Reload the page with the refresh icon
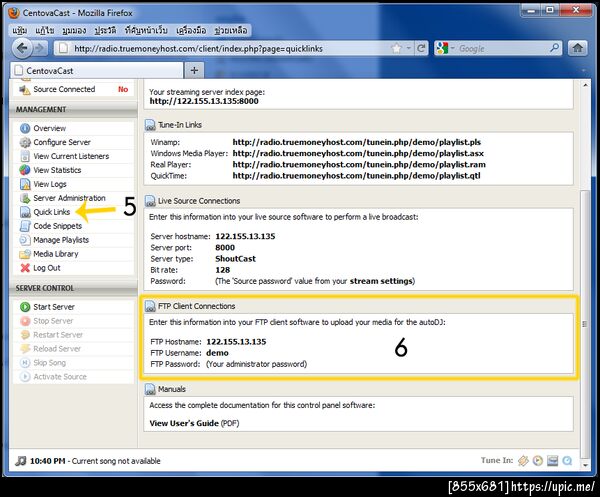600x497 pixels. pos(421,49)
